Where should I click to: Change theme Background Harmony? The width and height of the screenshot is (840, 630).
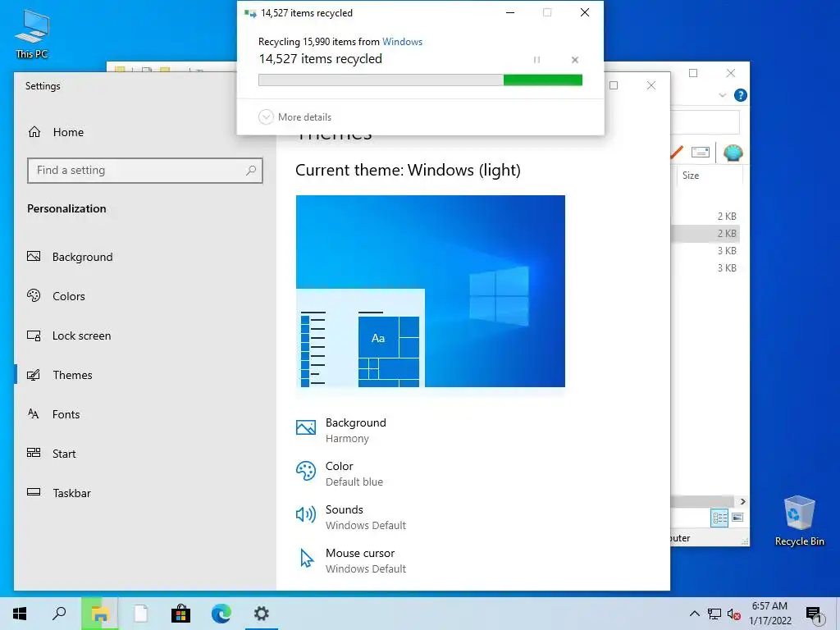[340, 430]
